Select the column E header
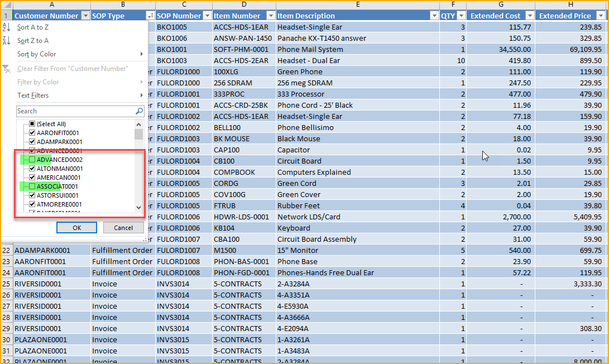Screen dimensions: 609x364 pos(358,4)
